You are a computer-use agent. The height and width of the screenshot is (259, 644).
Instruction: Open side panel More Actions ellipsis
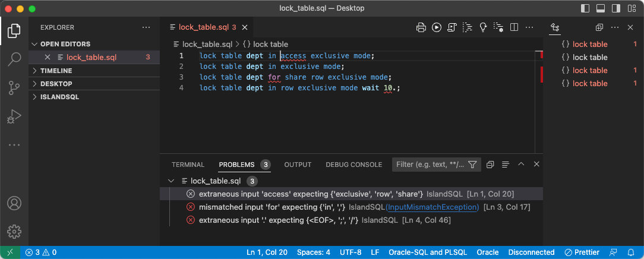[615, 27]
